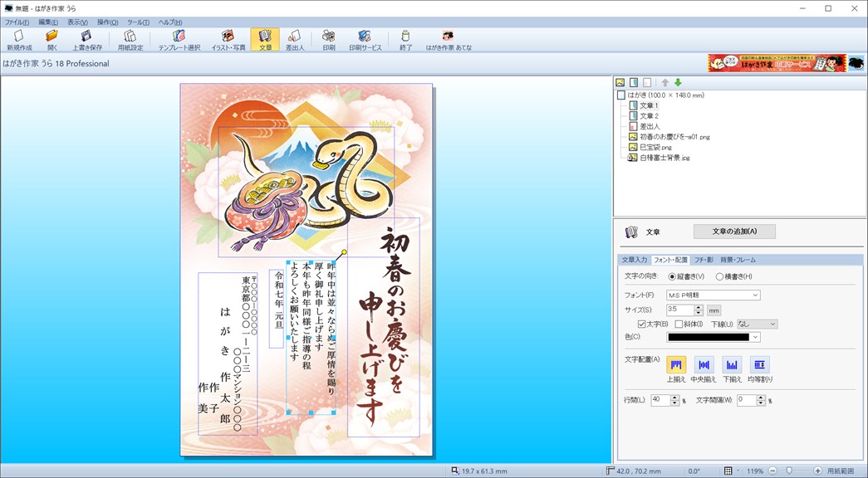Open the イラスト・写真 icon
Screen dimensions: 868x478
coord(228,40)
